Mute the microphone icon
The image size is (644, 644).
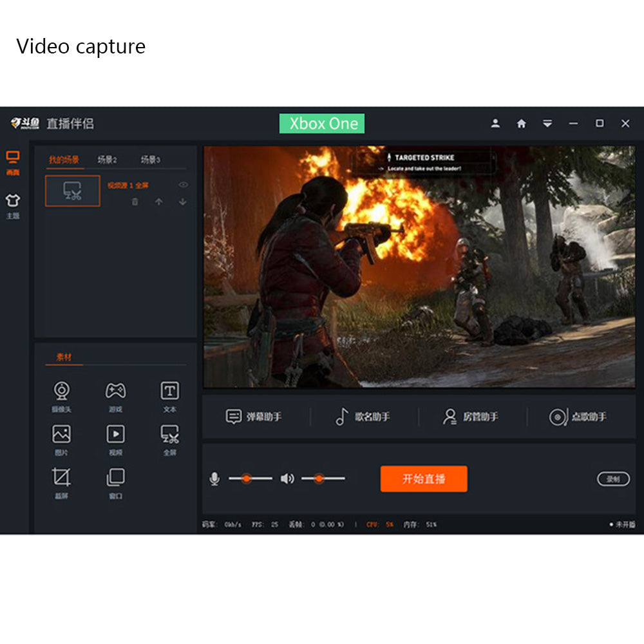click(214, 478)
